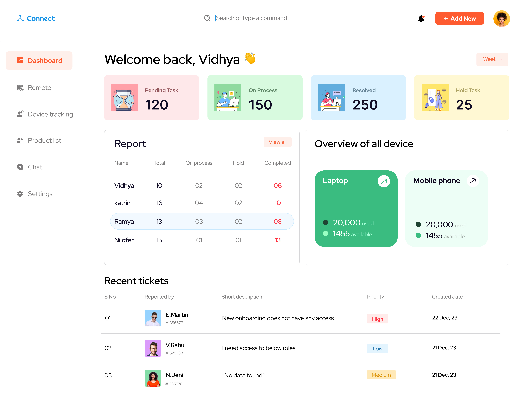Open the Laptop arrow icon
Image resolution: width=532 pixels, height=404 pixels.
click(x=384, y=181)
